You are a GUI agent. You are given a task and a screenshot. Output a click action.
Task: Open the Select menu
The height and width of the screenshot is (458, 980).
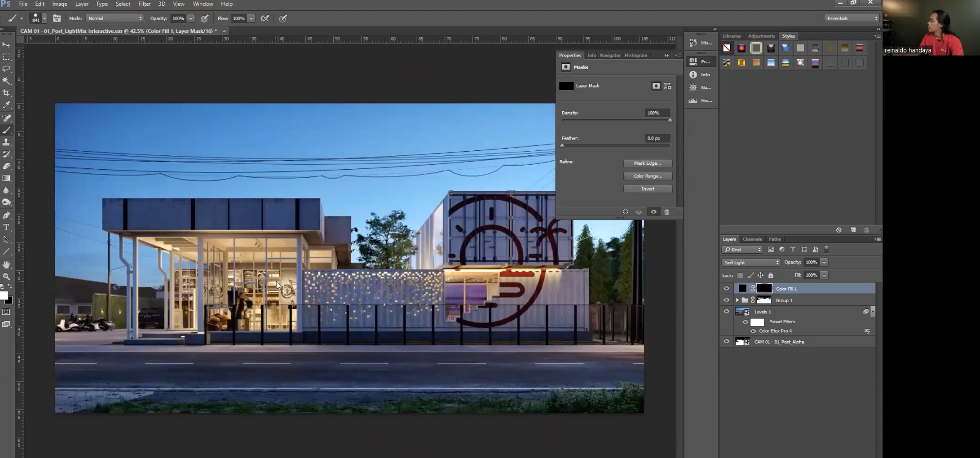(123, 4)
